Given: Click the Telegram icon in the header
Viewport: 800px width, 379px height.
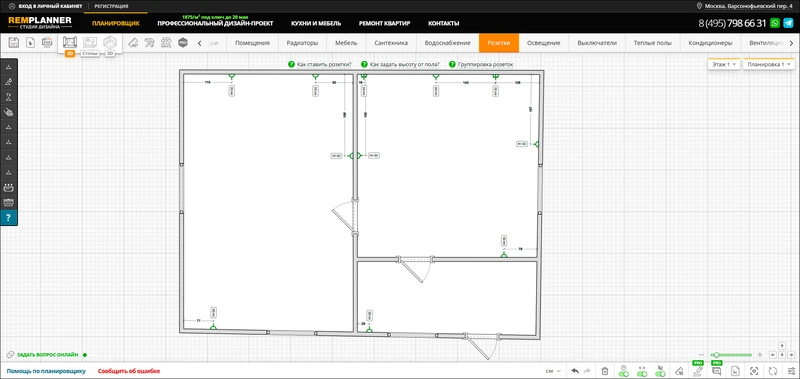Looking at the screenshot, I should (788, 23).
